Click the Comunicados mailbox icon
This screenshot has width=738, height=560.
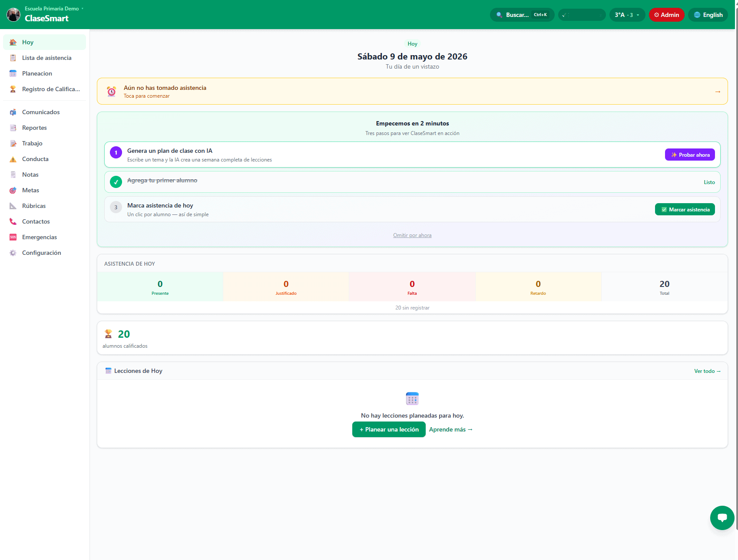[x=13, y=112]
